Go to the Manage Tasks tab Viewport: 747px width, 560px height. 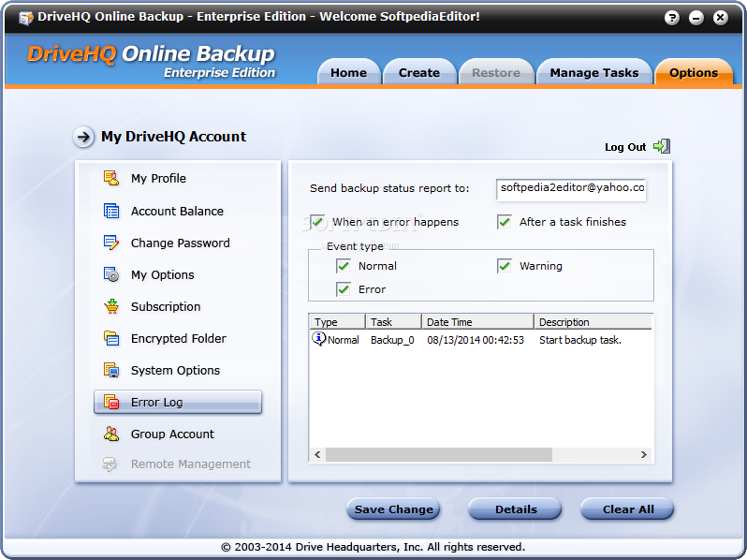pyautogui.click(x=594, y=72)
